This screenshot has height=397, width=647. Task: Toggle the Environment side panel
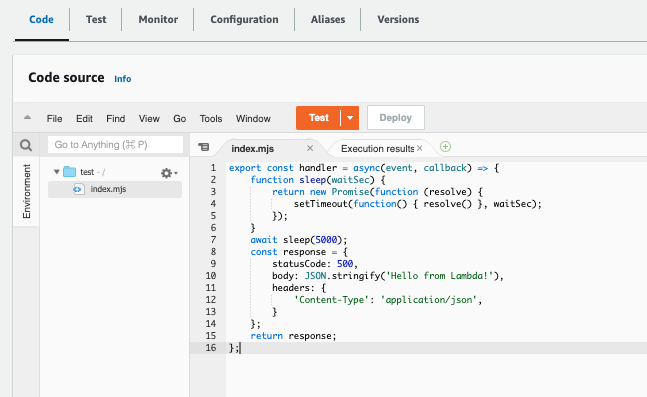point(26,191)
